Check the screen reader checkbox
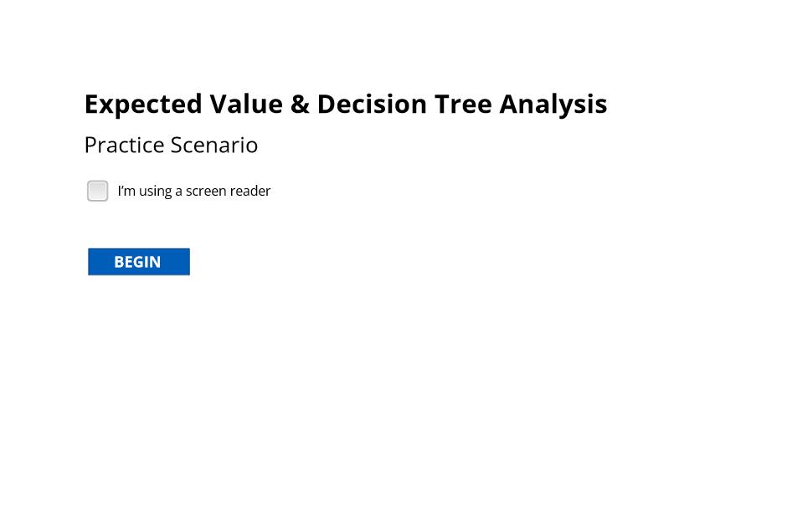 pyautogui.click(x=97, y=191)
